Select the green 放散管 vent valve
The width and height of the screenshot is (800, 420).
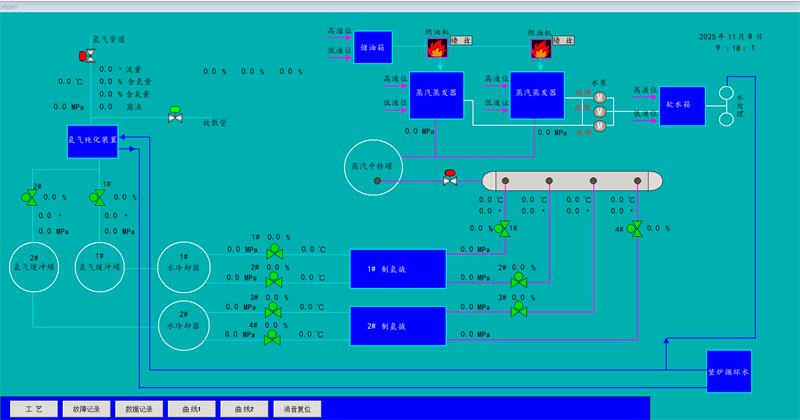pos(176,114)
